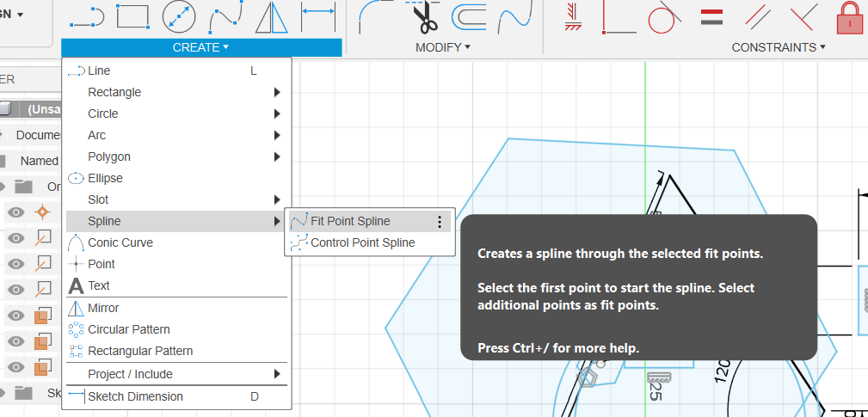
Task: Apply the Tangent constraint
Action: [664, 16]
